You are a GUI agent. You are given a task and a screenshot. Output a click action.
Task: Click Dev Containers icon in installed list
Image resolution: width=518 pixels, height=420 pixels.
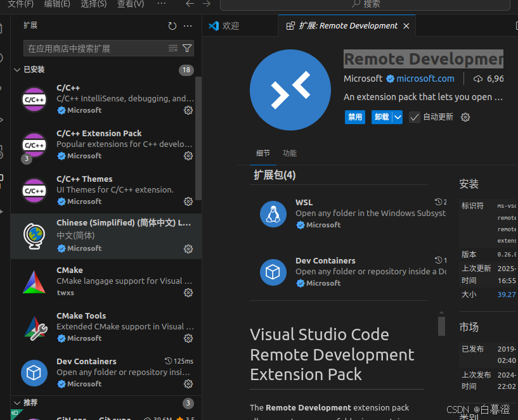point(34,373)
